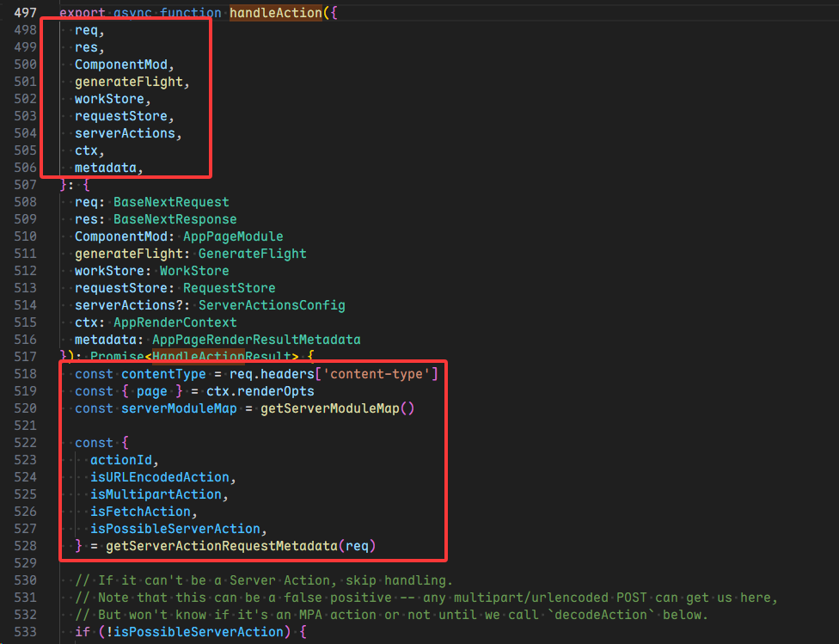Click isMultipartAction on line 525
The width and height of the screenshot is (839, 644).
click(156, 494)
